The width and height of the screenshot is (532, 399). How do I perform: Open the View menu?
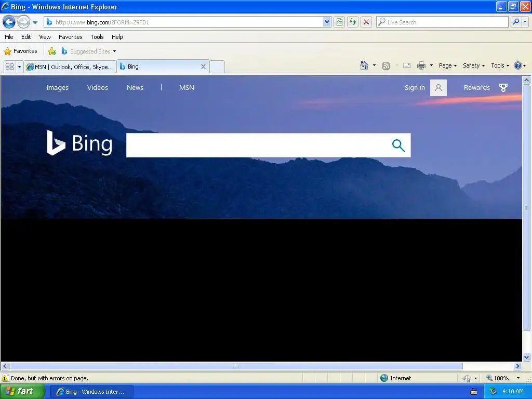45,37
